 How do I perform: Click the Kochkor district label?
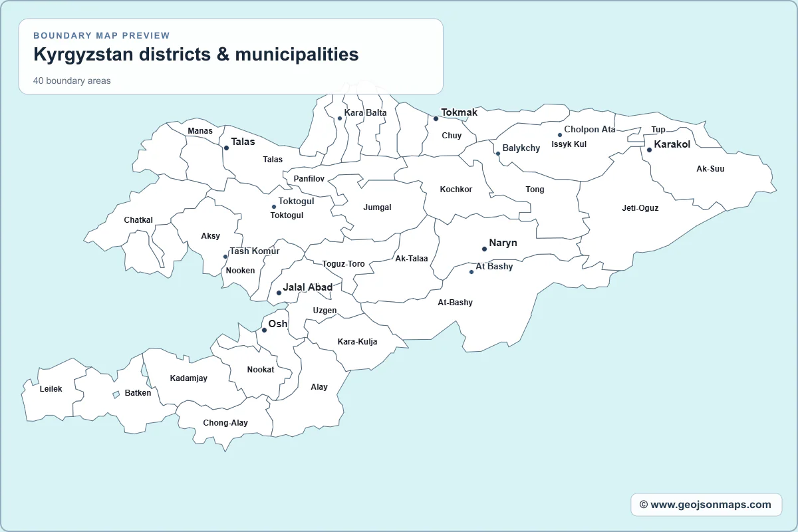click(456, 190)
